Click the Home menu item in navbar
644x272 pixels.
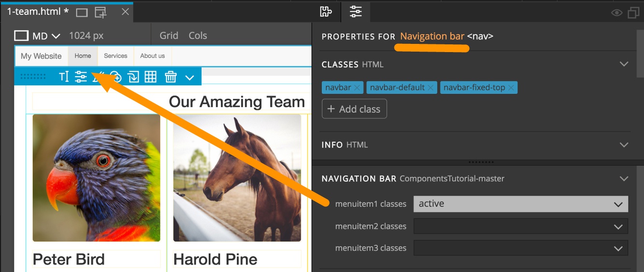pyautogui.click(x=83, y=56)
